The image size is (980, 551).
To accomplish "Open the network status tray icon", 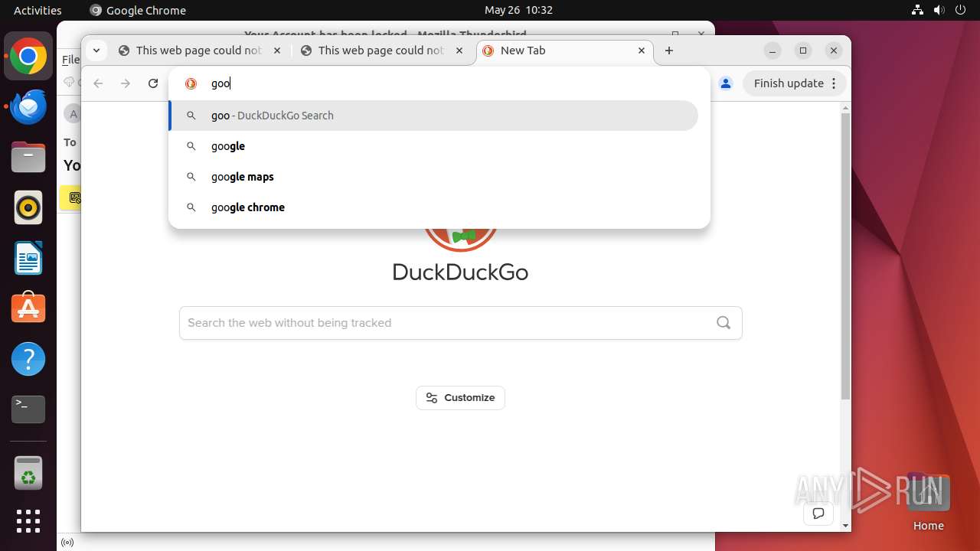I will (918, 10).
